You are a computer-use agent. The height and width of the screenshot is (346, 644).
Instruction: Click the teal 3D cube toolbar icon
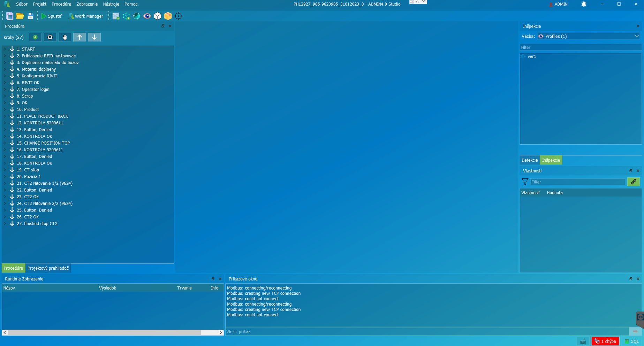(x=137, y=16)
